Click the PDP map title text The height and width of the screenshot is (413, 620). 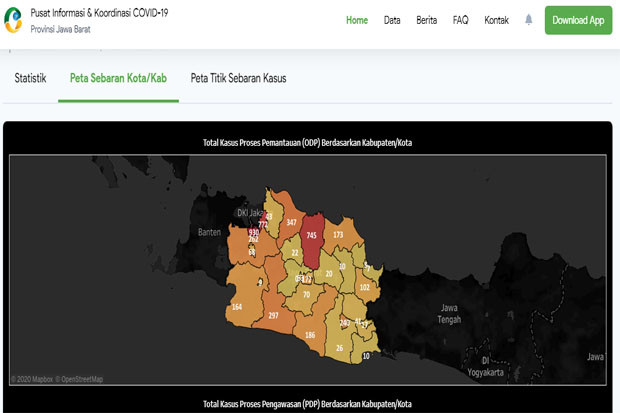tap(307, 404)
